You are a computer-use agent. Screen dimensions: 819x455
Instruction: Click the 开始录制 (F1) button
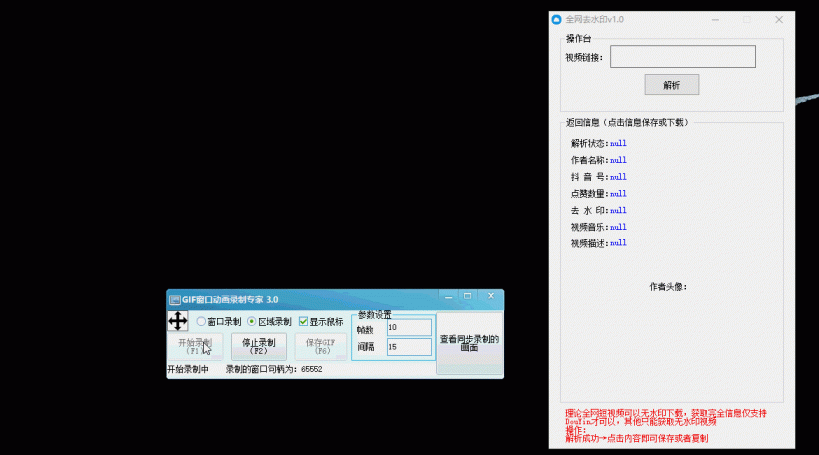coord(195,346)
